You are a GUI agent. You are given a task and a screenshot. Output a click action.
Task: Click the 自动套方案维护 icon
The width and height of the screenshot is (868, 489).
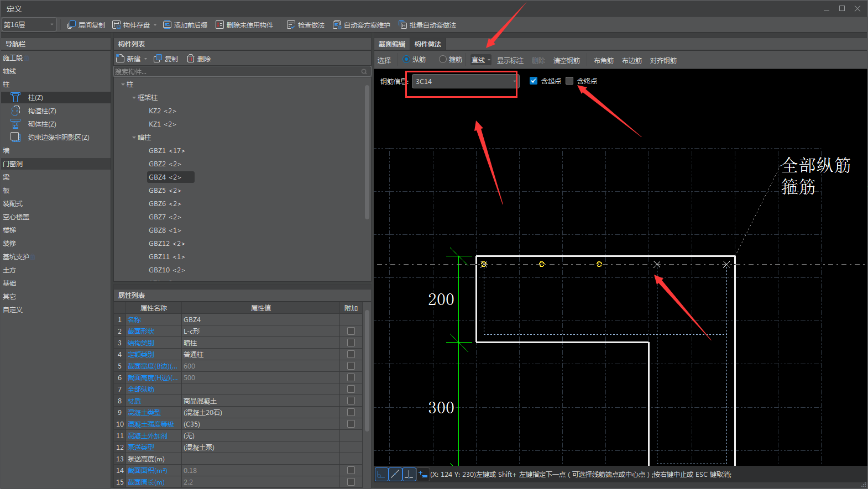337,25
